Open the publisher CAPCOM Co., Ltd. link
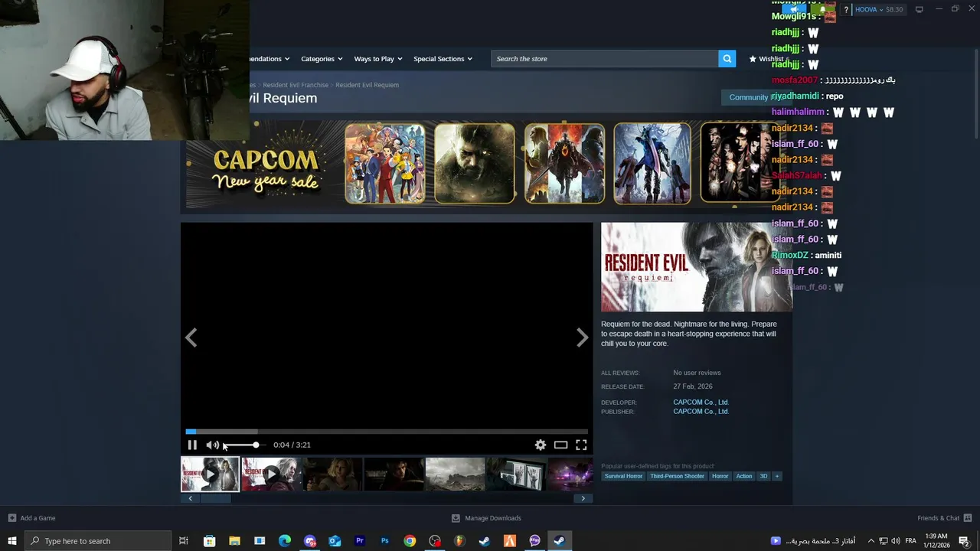 click(x=701, y=412)
